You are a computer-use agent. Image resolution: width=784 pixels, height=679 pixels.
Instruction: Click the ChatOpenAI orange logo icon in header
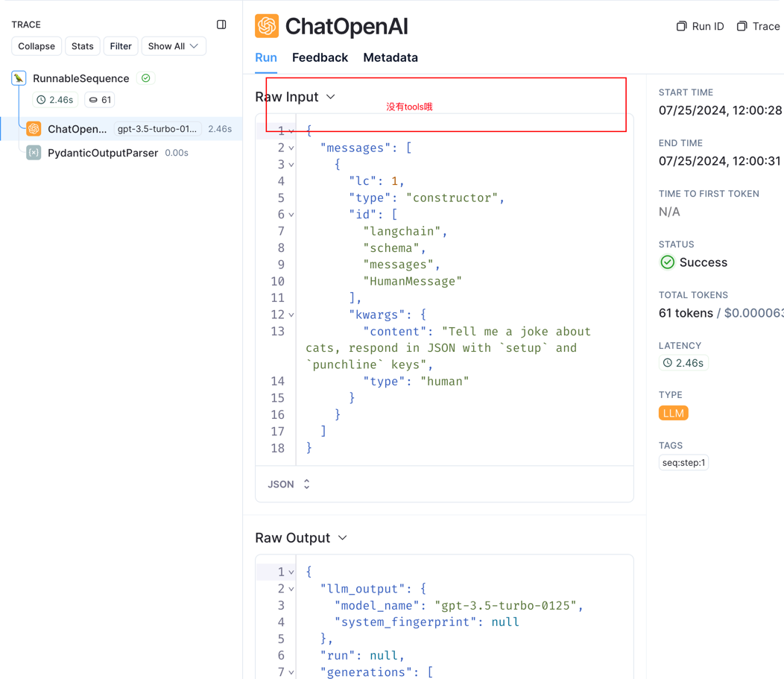point(267,26)
